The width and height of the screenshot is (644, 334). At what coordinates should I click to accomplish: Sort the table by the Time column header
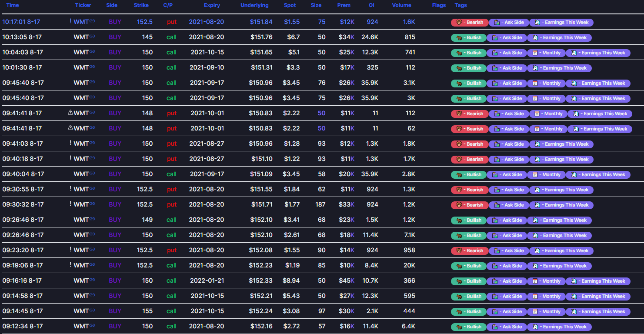13,5
